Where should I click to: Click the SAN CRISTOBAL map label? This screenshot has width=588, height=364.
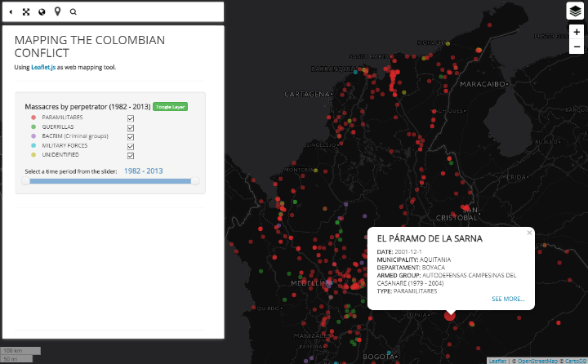tap(457, 214)
